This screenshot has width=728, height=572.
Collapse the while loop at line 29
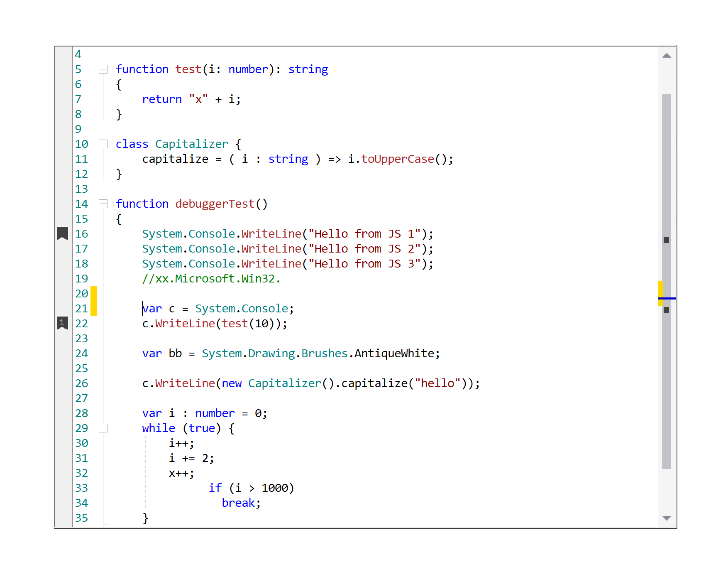(x=103, y=428)
